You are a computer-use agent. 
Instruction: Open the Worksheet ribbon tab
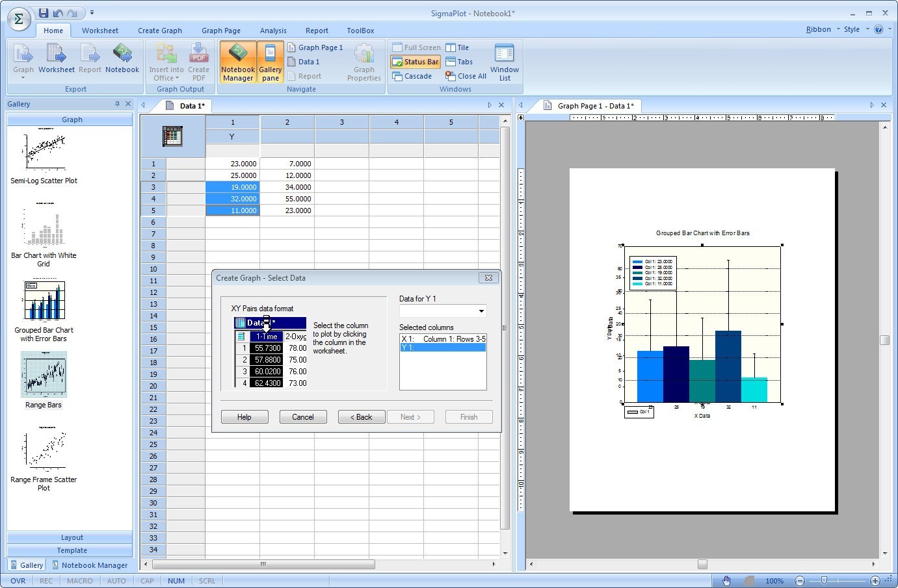[100, 31]
